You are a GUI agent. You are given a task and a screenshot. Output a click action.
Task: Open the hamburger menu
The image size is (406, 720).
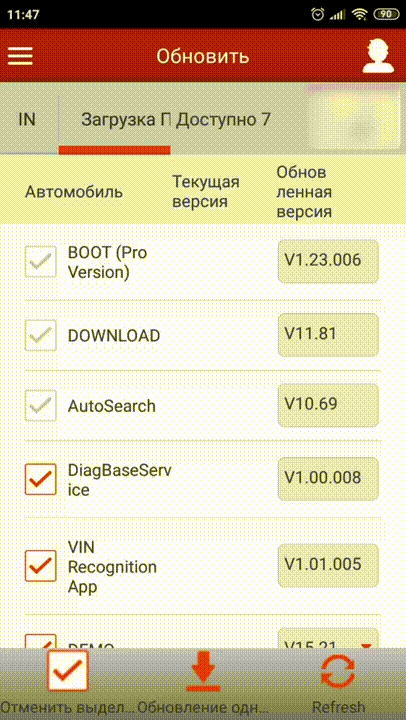click(20, 56)
